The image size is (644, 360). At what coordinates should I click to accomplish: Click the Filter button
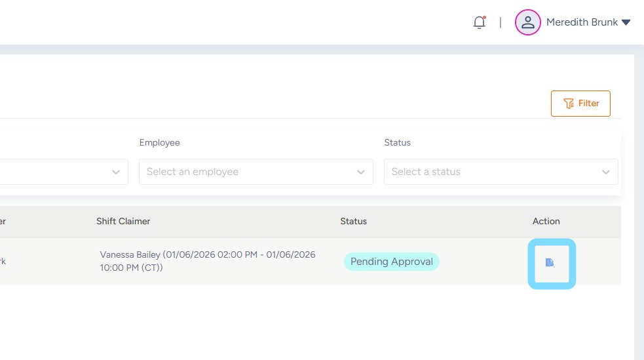point(580,104)
